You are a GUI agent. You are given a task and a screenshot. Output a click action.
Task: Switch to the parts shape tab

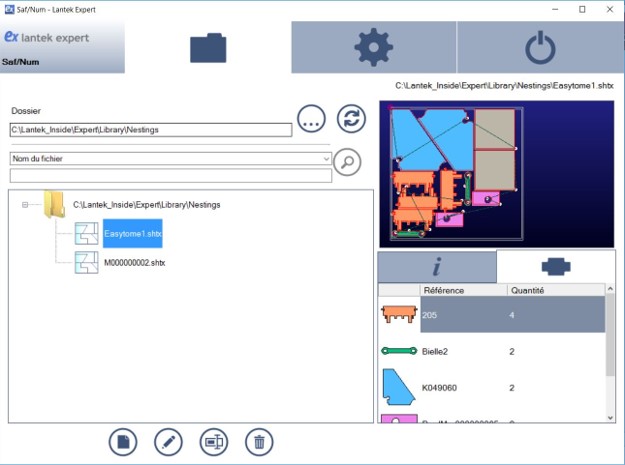(x=556, y=267)
